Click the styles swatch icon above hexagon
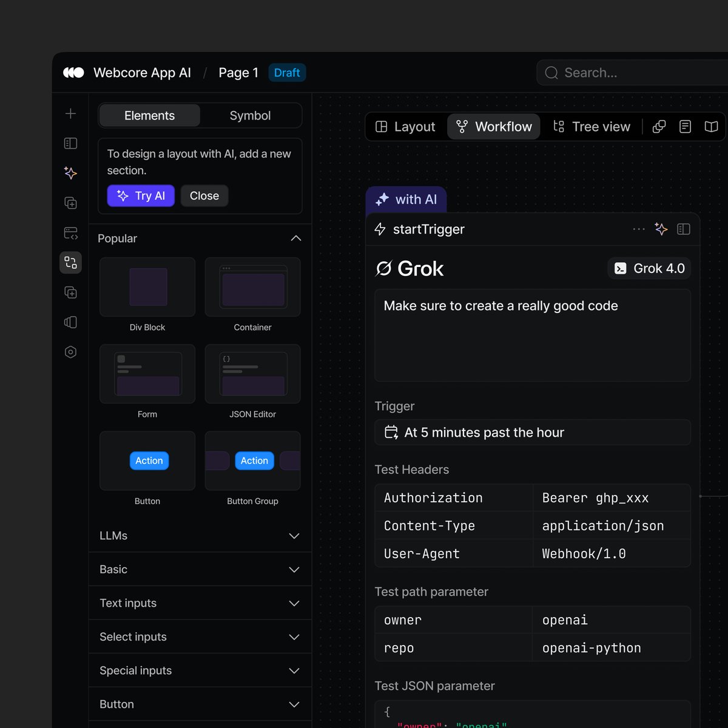Screen dimensions: 728x728 [x=70, y=322]
